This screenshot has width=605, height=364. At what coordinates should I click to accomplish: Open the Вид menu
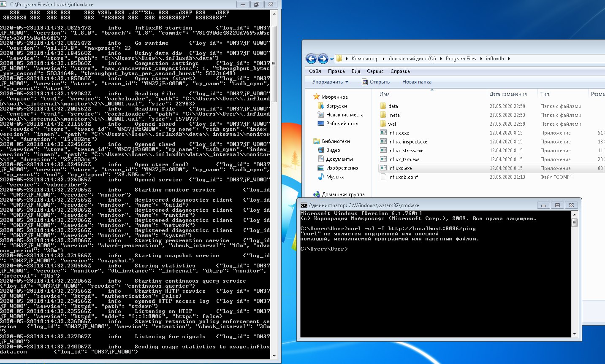(x=356, y=71)
